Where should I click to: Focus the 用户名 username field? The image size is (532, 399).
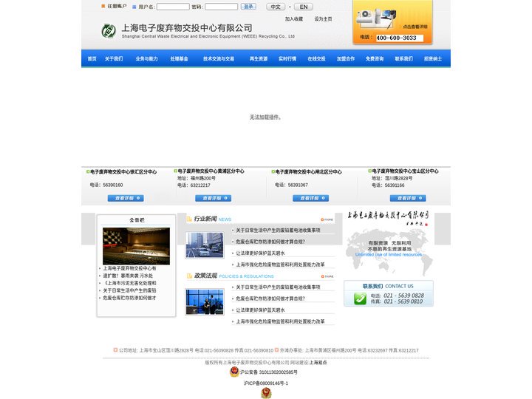pos(173,7)
